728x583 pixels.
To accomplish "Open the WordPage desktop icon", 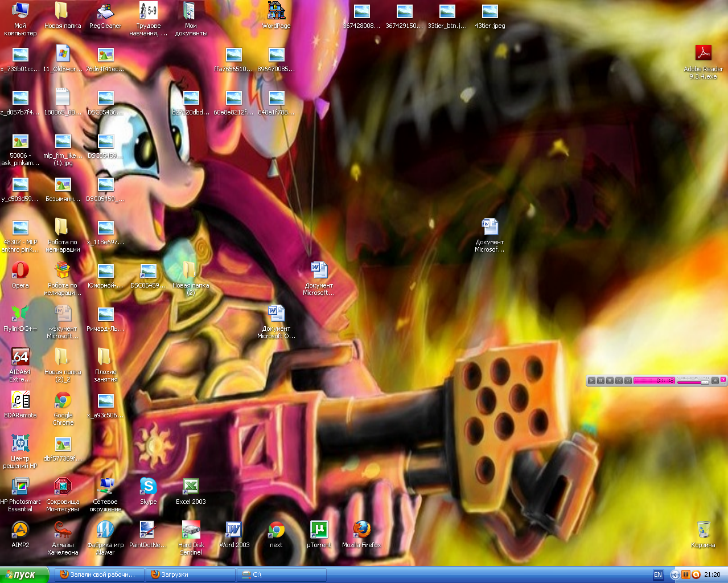I will (x=276, y=16).
